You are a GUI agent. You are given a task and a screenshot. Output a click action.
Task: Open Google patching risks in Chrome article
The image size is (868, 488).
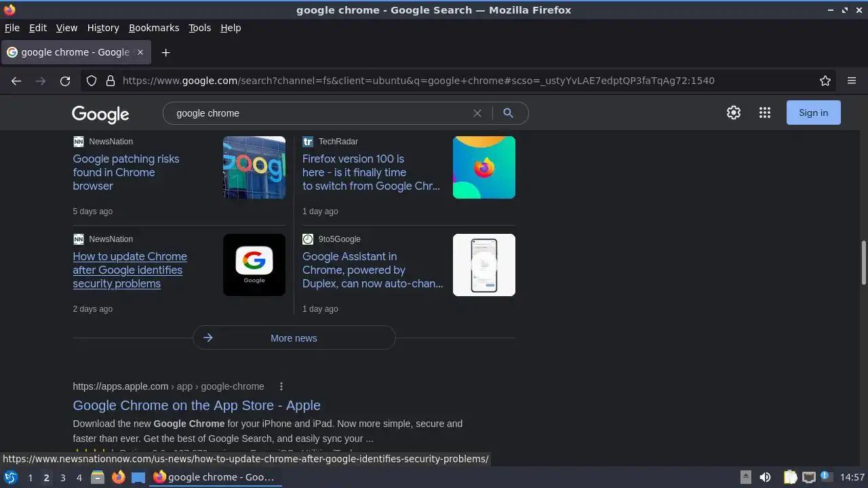(126, 172)
